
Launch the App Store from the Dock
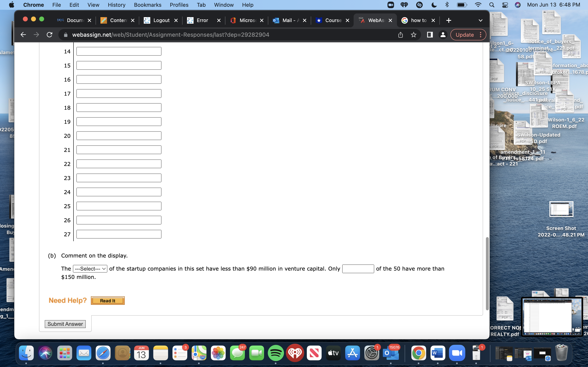[353, 353]
